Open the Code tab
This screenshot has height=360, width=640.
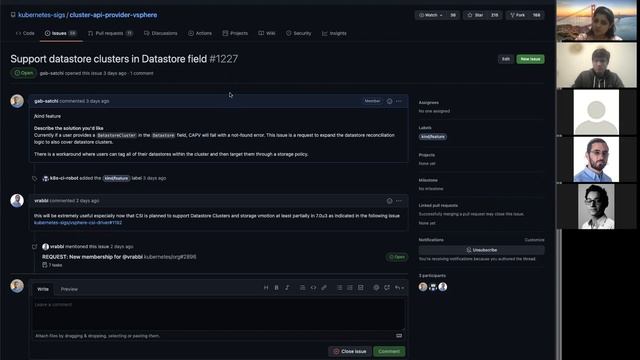click(x=25, y=33)
